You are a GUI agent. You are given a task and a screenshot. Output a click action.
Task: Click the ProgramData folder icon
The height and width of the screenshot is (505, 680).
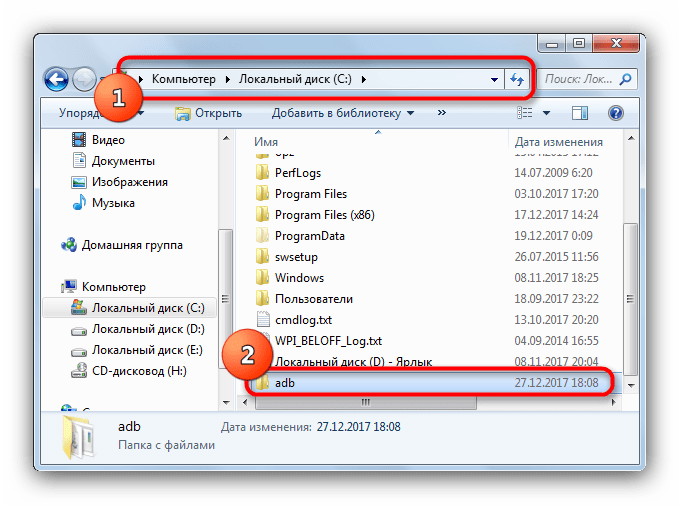click(262, 236)
